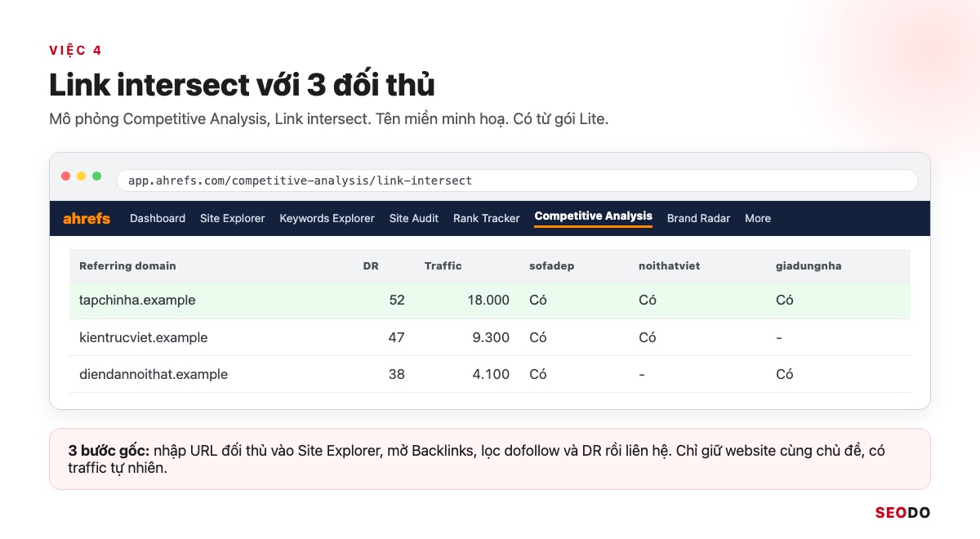
Task: Click DR value 38
Action: click(397, 374)
